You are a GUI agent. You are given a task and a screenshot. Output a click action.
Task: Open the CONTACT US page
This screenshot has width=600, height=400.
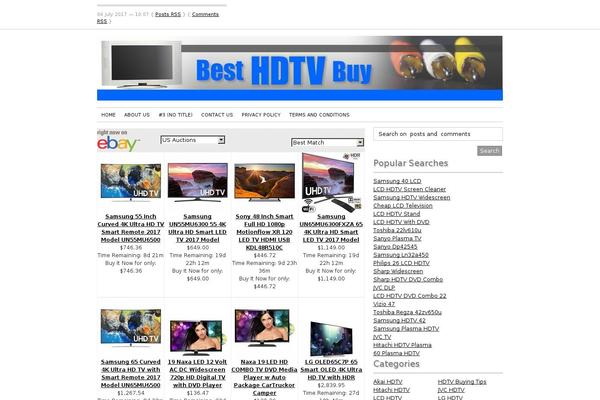pyautogui.click(x=217, y=115)
